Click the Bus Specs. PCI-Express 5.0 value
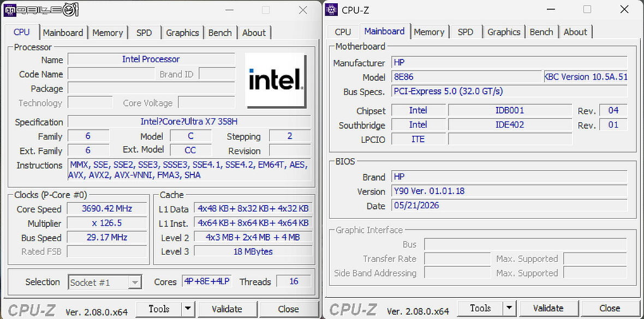Viewport: 644px width, 319px height. 509,91
